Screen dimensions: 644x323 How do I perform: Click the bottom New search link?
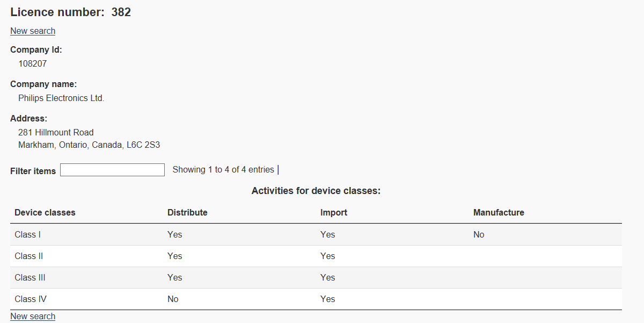[33, 316]
